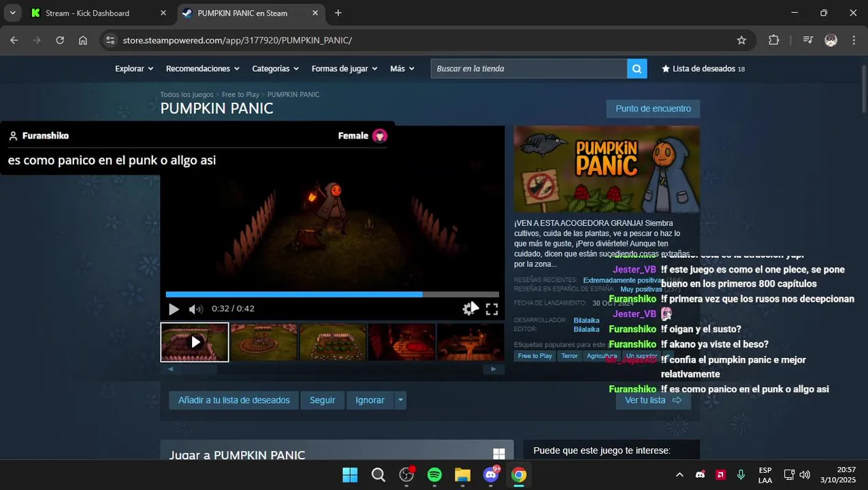Click the PUMPKIN PANIC breadcrumb
The width and height of the screenshot is (868, 490).
(293, 95)
